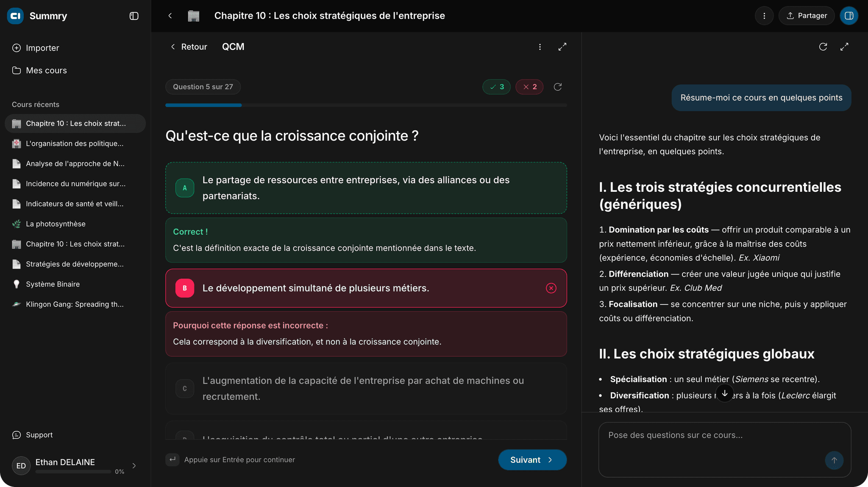Open Stratégies de développeme... course
The width and height of the screenshot is (868, 487).
75,264
